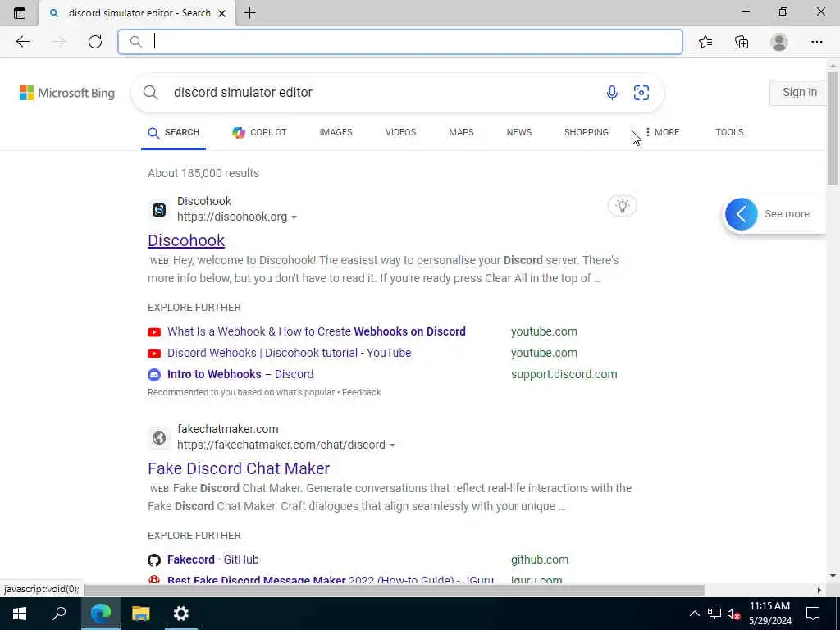Go back to previous page
This screenshot has height=630, width=840.
pyautogui.click(x=22, y=42)
